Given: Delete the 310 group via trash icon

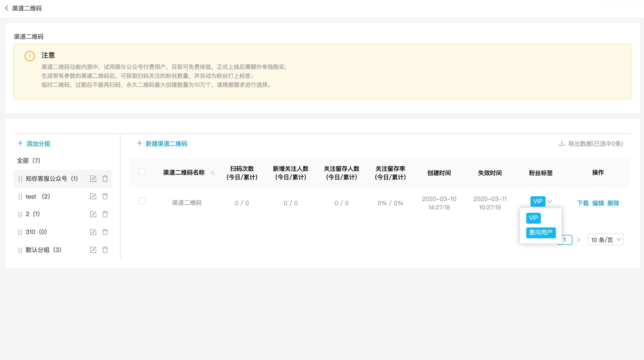Looking at the screenshot, I should tap(105, 232).
